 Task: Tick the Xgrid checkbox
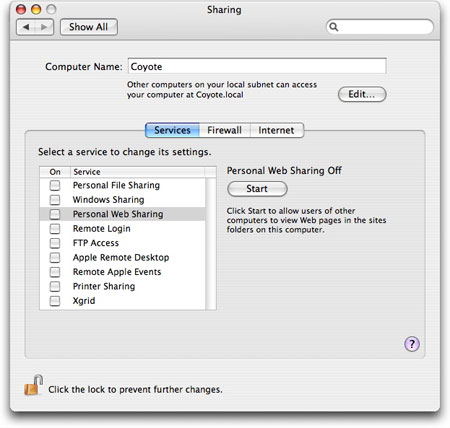55,301
